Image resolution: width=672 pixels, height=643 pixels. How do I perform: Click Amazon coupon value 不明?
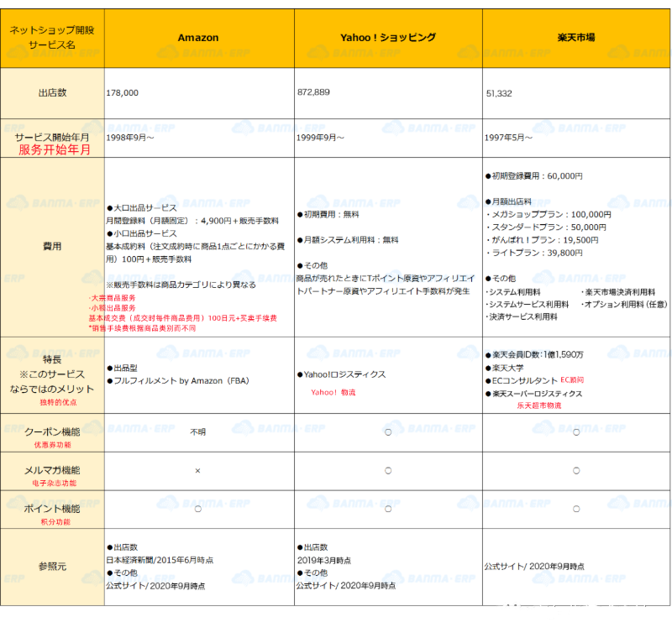tap(198, 432)
